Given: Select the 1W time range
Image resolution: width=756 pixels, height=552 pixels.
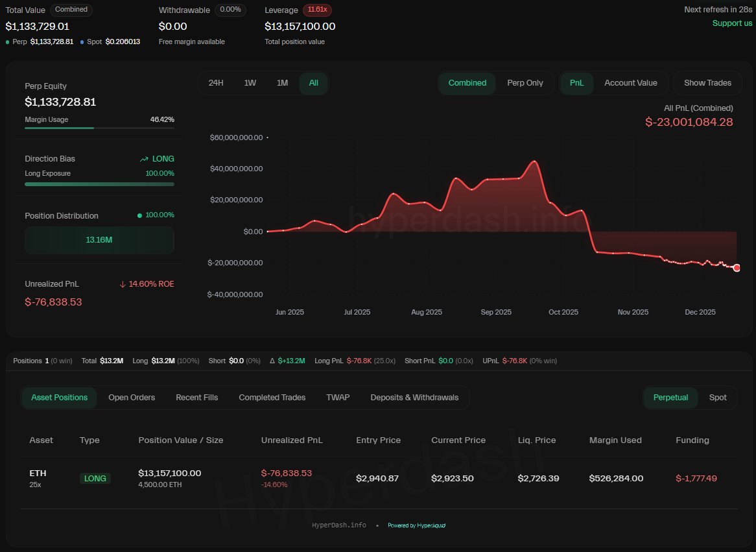Looking at the screenshot, I should click(250, 83).
